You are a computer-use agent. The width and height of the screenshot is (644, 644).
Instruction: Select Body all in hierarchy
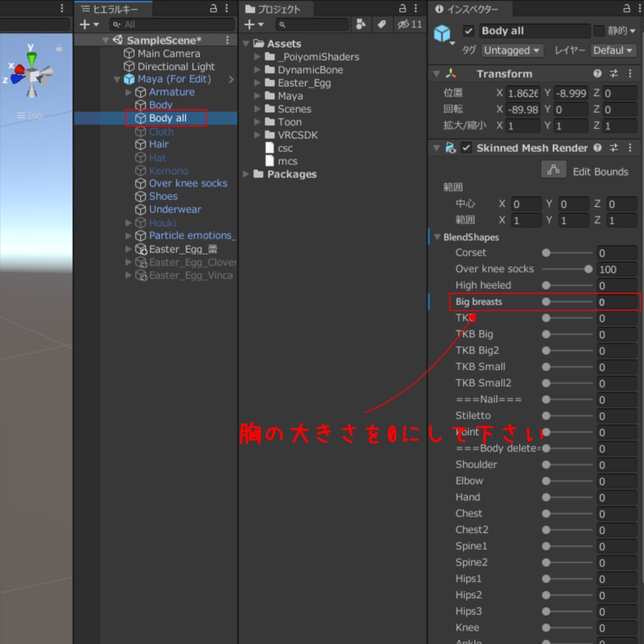[167, 118]
